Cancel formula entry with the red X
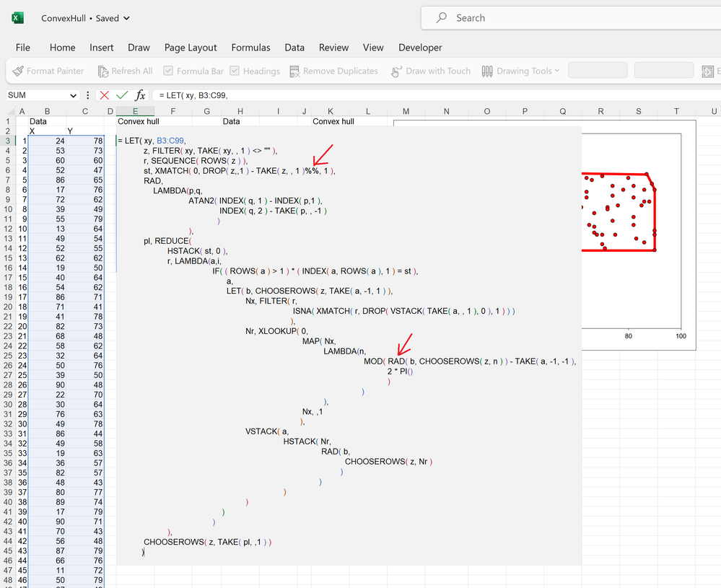The image size is (721, 588). click(x=105, y=95)
